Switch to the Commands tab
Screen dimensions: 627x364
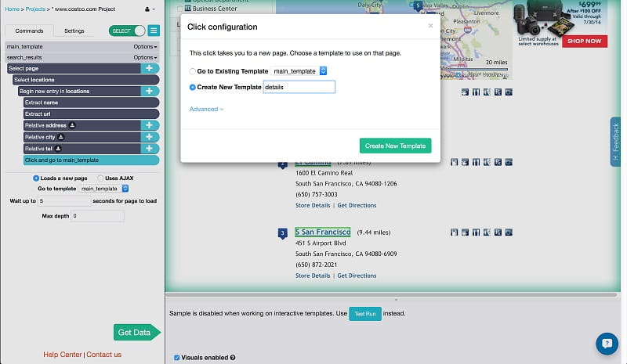pos(29,31)
